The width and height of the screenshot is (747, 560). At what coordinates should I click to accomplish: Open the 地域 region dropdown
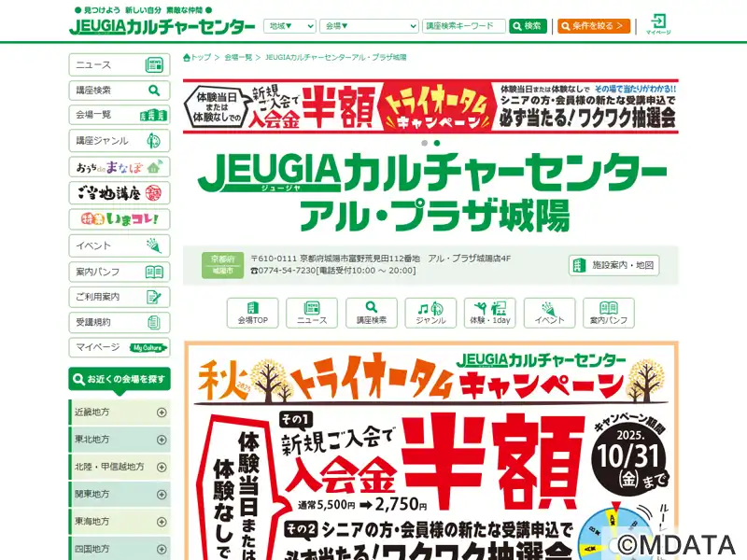289,26
